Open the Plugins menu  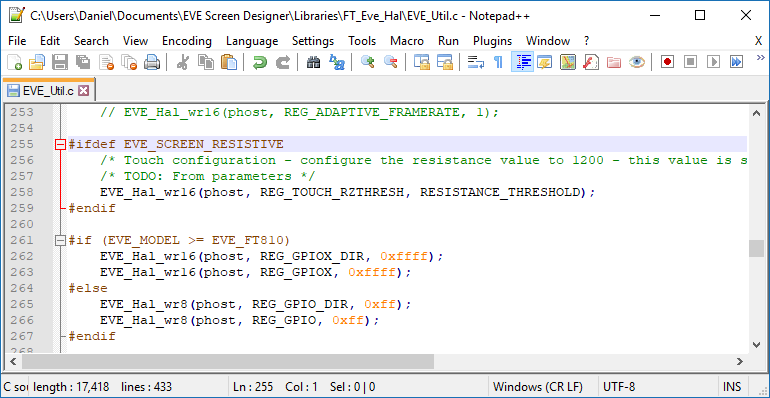point(493,41)
